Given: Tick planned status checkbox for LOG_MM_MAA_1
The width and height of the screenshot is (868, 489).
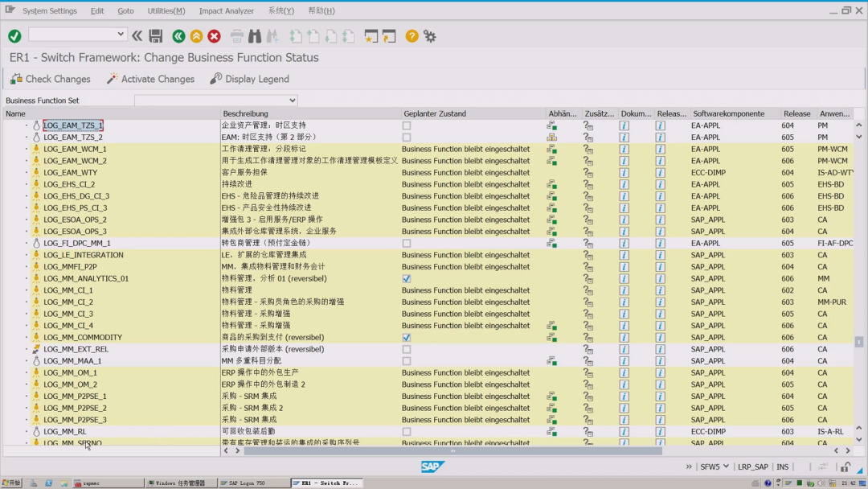Looking at the screenshot, I should click(407, 361).
